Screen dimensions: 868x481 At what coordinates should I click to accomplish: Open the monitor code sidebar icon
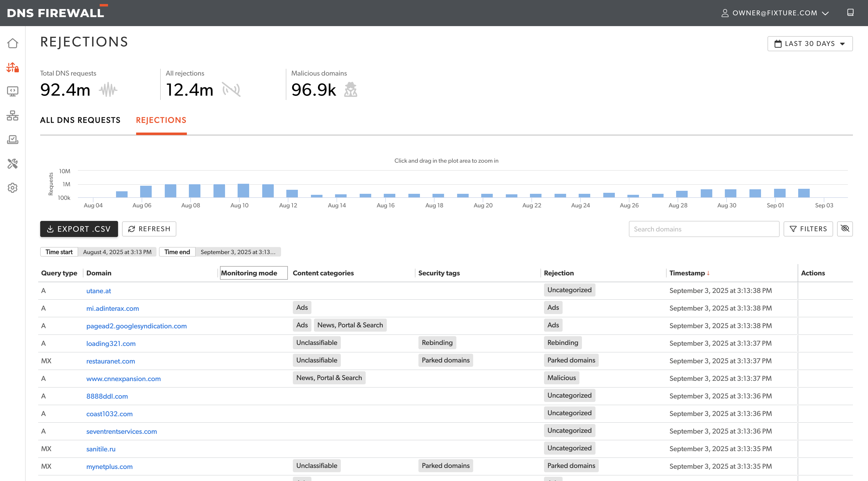[x=13, y=91]
